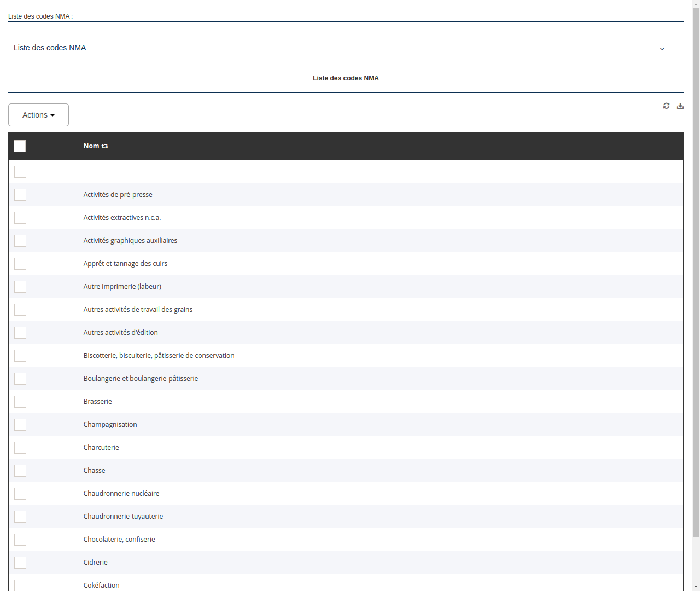Image resolution: width=700 pixels, height=591 pixels.
Task: Open Chocolaterie, confiserie
Action: click(119, 539)
